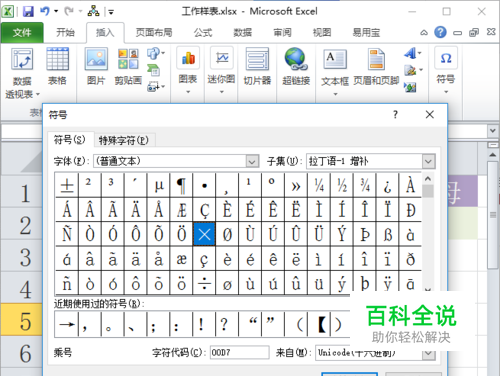This screenshot has width=500, height=376.
Task: Open the Screenshot tool in ribbon
Action: 153,87
